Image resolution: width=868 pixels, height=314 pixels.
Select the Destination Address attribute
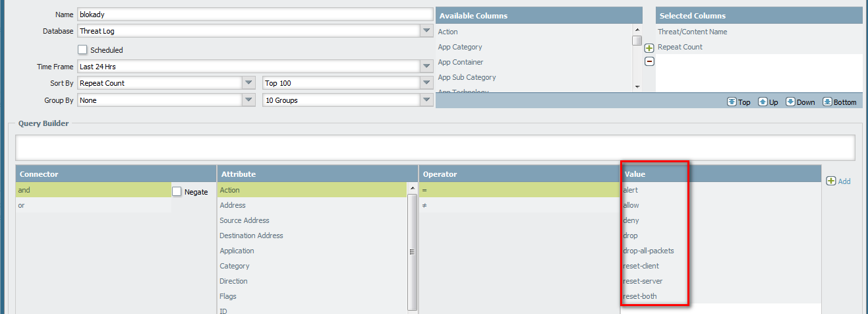[312, 235]
